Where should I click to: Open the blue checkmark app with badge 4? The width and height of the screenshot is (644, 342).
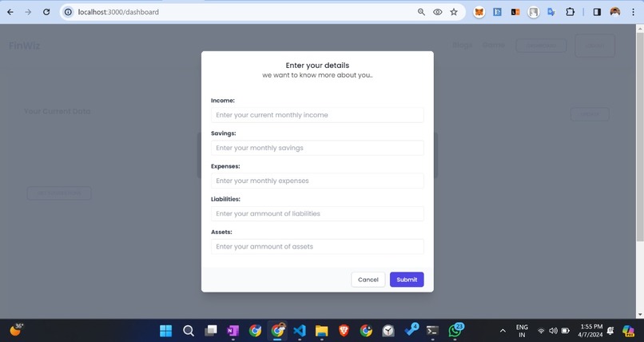point(411,330)
